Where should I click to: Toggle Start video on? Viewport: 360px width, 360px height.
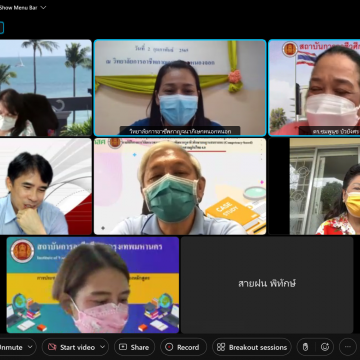[72, 347]
